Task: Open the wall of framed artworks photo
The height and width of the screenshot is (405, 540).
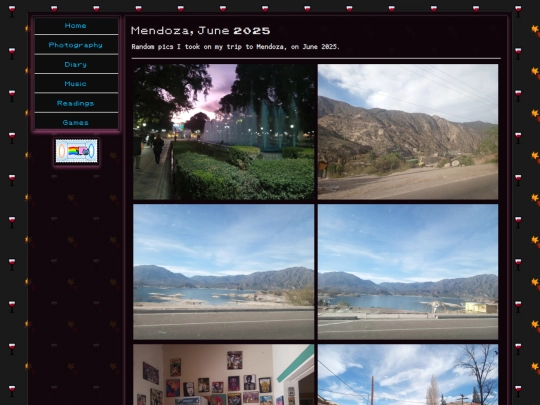Action: 224,375
